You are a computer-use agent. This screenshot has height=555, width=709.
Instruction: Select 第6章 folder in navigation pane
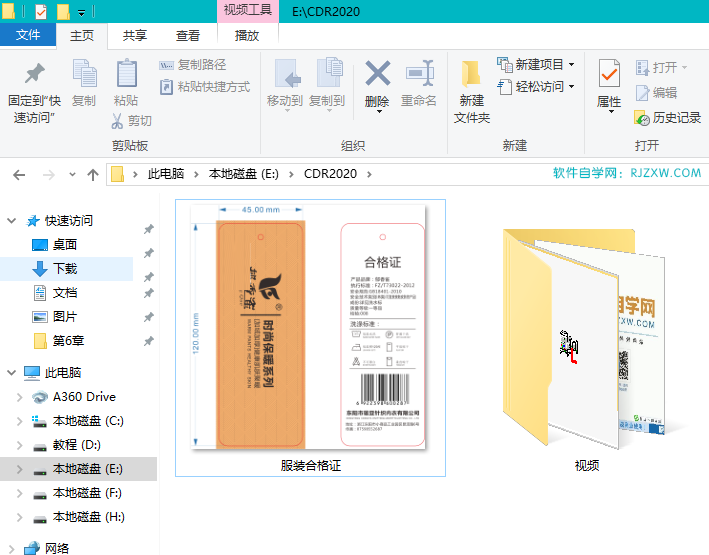pyautogui.click(x=58, y=341)
